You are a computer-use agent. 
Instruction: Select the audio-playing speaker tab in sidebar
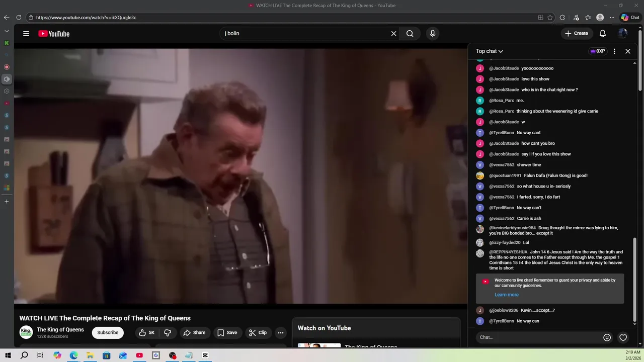click(x=7, y=79)
